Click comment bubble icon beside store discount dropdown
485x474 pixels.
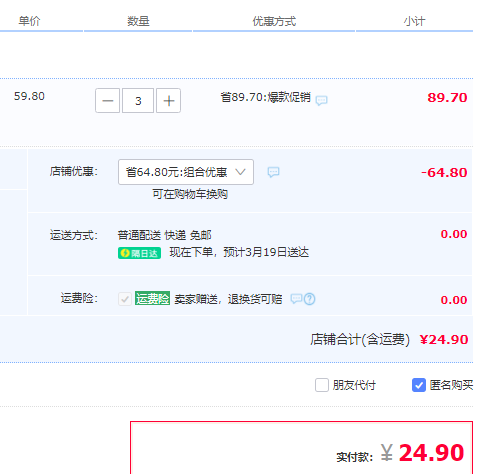(x=273, y=172)
